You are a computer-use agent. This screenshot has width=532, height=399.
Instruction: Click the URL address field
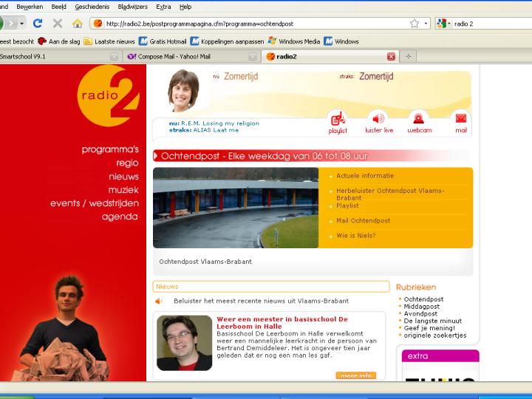click(256, 24)
